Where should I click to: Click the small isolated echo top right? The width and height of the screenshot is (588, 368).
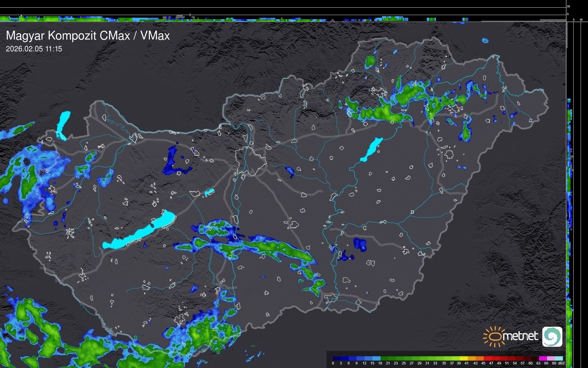pyautogui.click(x=485, y=40)
